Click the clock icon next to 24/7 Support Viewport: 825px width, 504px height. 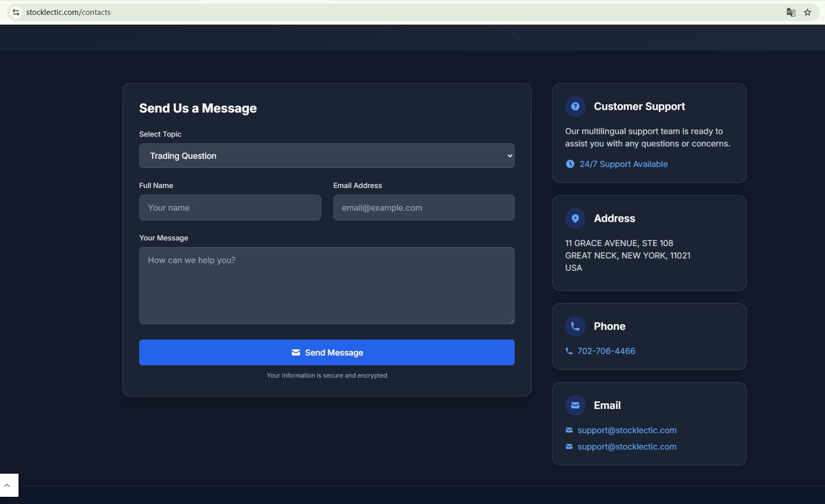click(570, 164)
